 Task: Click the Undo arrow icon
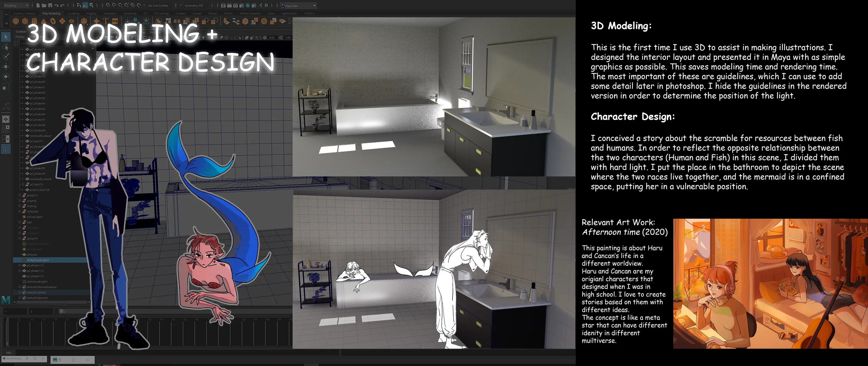click(56, 5)
